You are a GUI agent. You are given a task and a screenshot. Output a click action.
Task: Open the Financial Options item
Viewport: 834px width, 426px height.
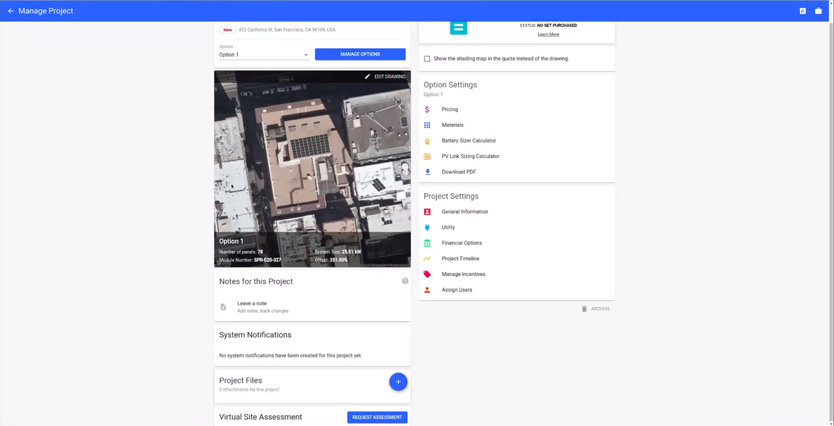pos(461,243)
